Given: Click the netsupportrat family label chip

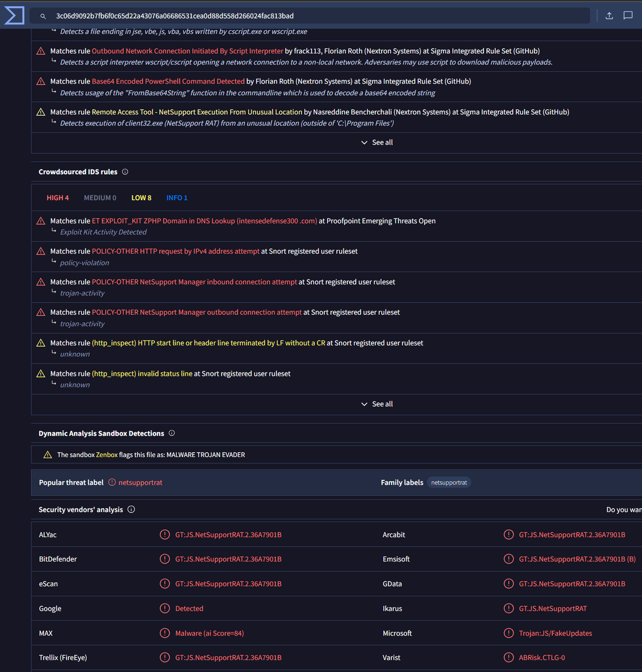Looking at the screenshot, I should click(x=449, y=482).
